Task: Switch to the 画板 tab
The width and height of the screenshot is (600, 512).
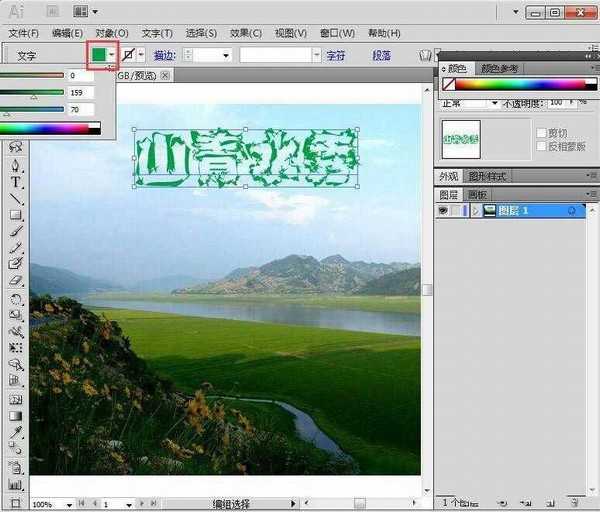Action: pos(478,195)
